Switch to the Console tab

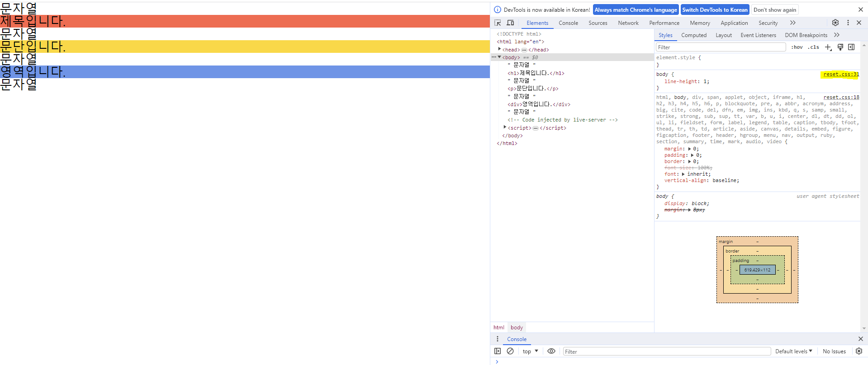568,23
